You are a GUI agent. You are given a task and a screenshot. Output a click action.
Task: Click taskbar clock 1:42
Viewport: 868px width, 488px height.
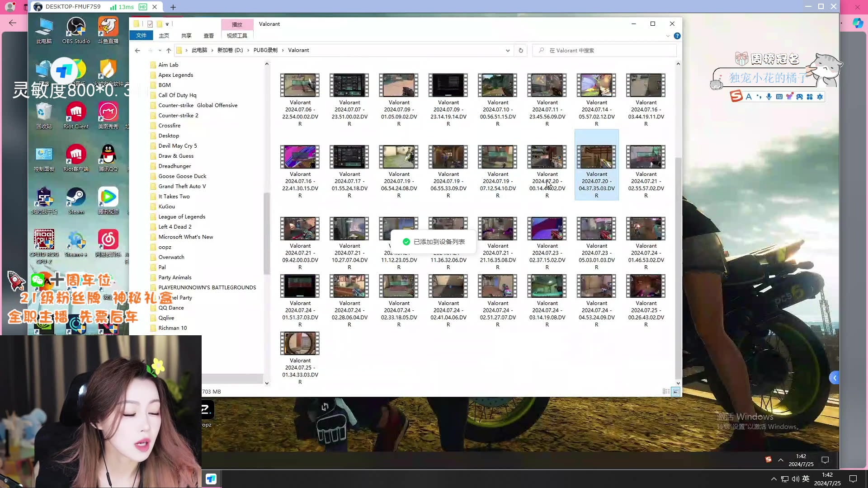827,479
